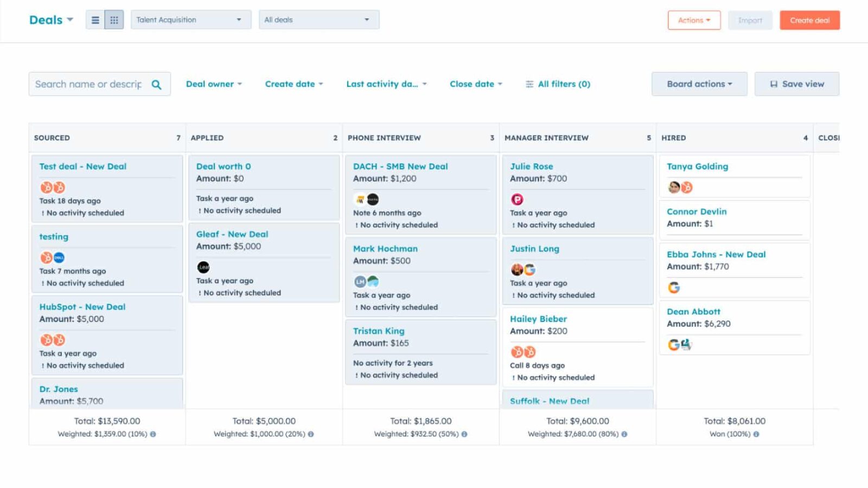Open Tanya Golding deal link
Screen dimensions: 868x488
coord(698,166)
